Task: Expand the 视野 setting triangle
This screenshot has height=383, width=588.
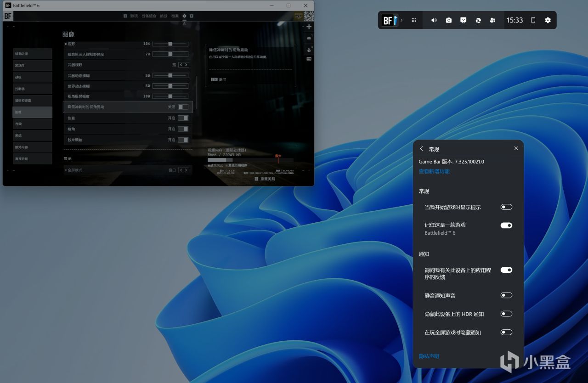Action: point(66,44)
